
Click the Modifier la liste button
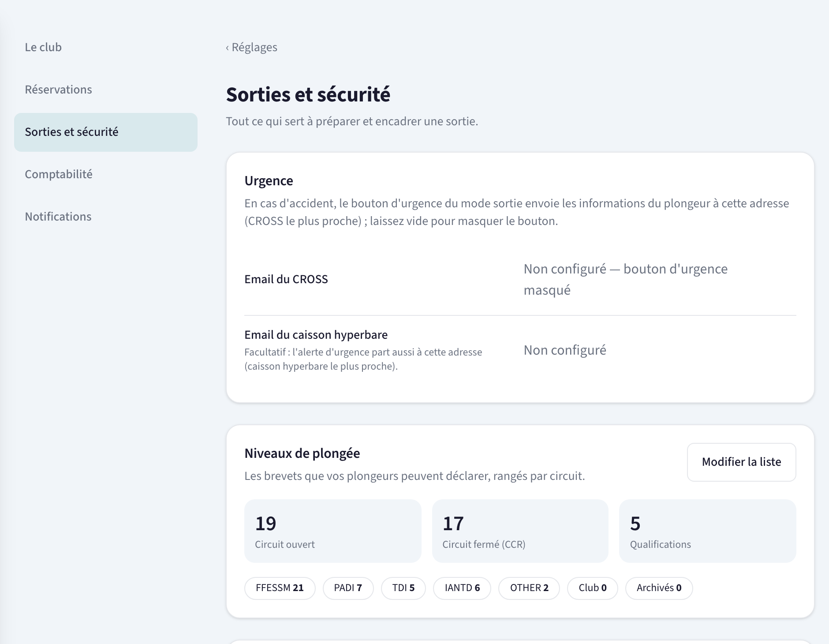pyautogui.click(x=741, y=462)
